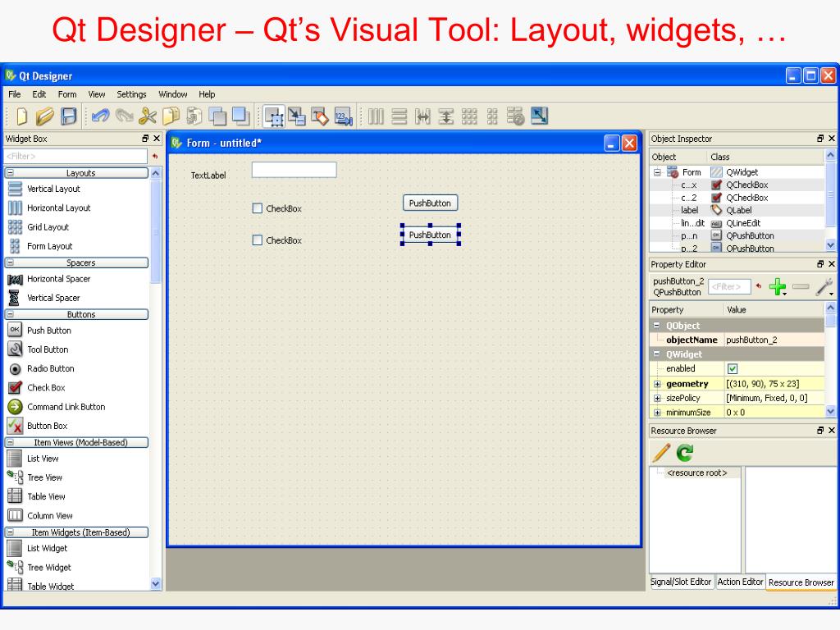Screen dimensions: 840x630
Task: Click the line edit beside TextLabel
Action: 294,170
